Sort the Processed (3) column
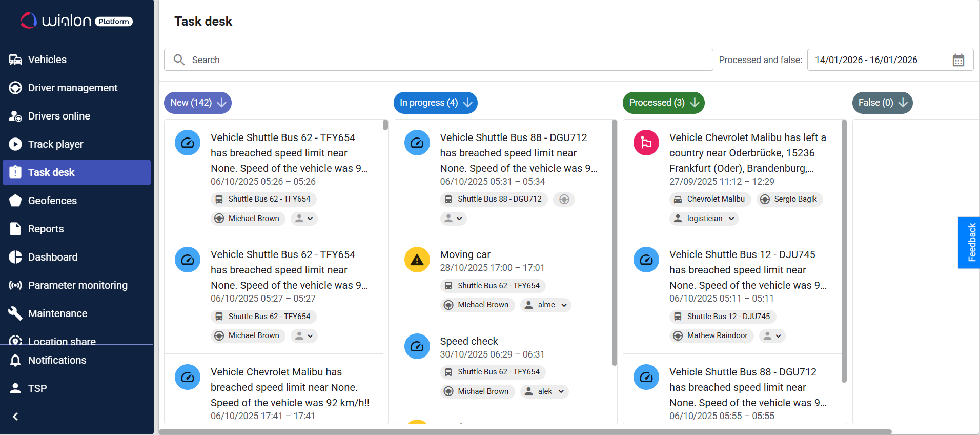Screen dimensions: 980x435 [695, 103]
